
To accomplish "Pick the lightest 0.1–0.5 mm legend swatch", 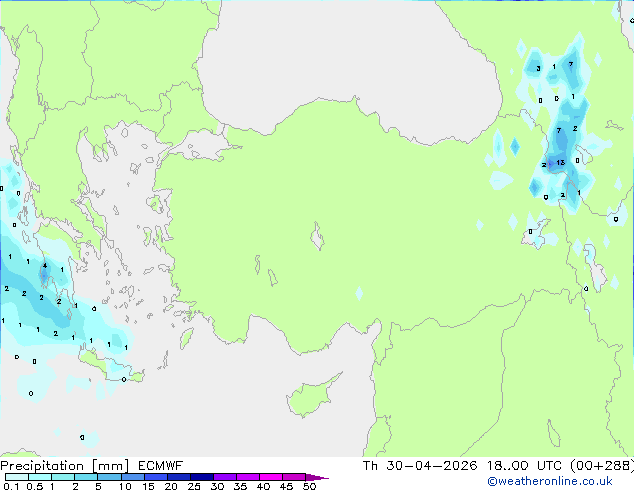I will tap(17, 477).
